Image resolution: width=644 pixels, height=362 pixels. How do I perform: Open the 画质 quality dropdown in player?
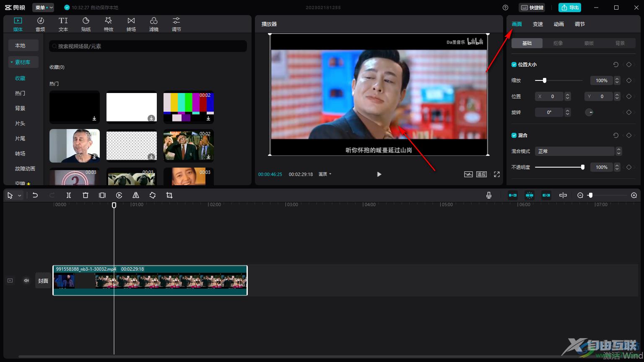click(x=325, y=174)
